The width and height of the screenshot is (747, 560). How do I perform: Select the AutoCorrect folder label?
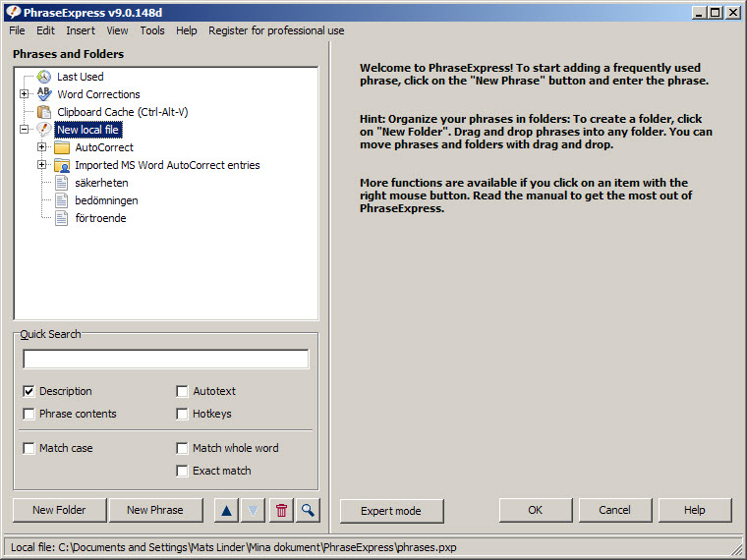[104, 147]
